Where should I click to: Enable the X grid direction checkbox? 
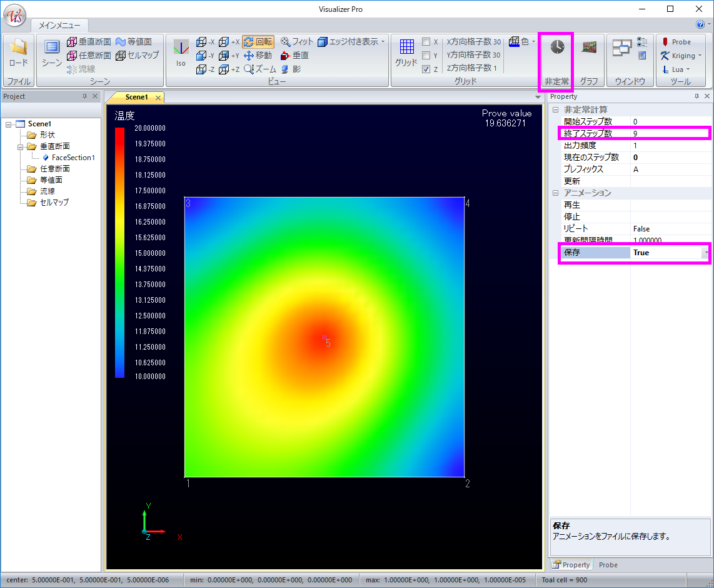pyautogui.click(x=426, y=42)
